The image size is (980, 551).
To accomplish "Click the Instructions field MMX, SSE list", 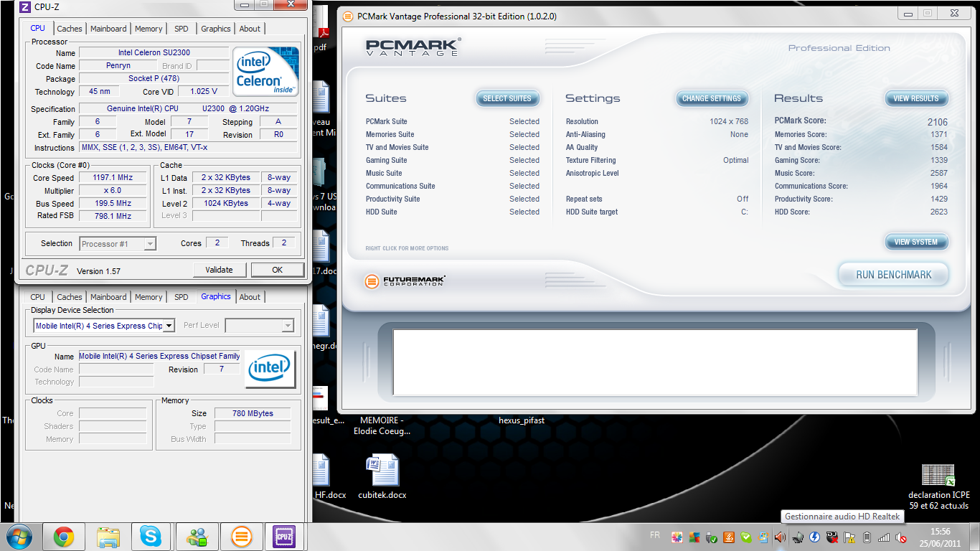I will 188,148.
